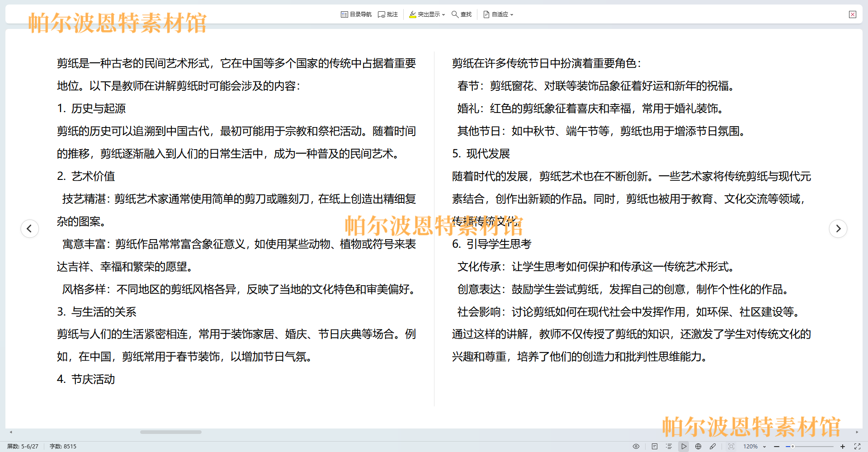868x452 pixels.
Task: Switch to outline view icon
Action: click(669, 446)
